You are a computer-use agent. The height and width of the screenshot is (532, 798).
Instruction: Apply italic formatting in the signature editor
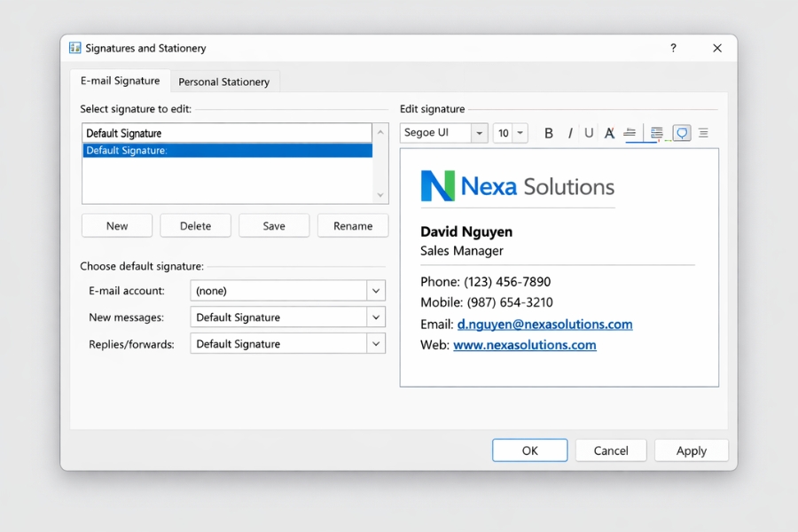[x=569, y=133]
